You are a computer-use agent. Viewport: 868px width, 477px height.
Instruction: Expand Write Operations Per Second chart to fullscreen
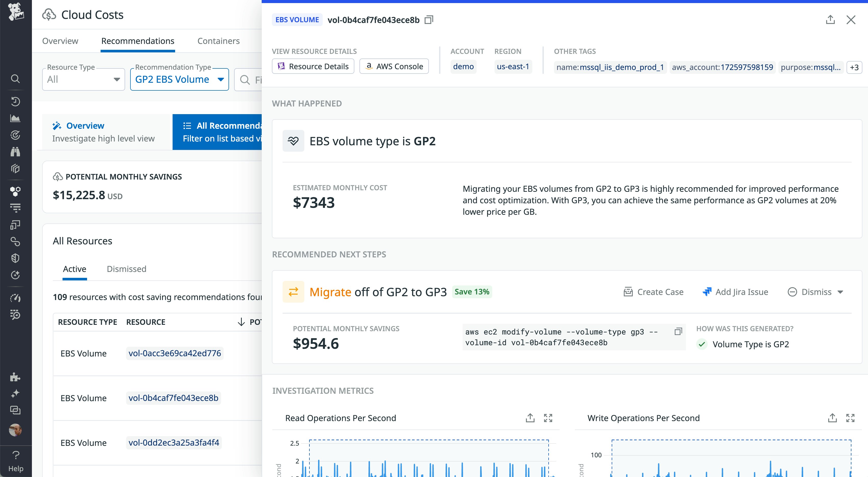click(x=850, y=418)
